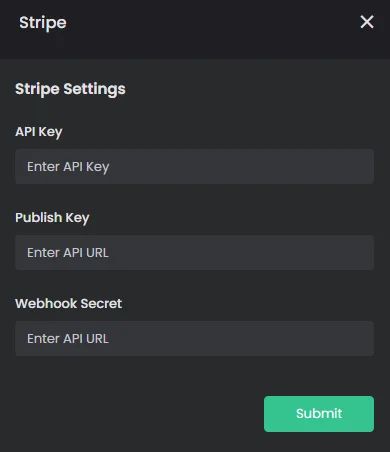Screen dimensions: 390x452
Task: Click the 'Publish Key' field label
Action: [52, 218]
